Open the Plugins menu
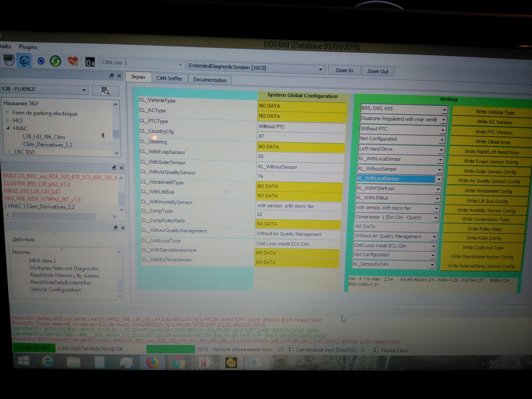This screenshot has width=532, height=399. [28, 47]
